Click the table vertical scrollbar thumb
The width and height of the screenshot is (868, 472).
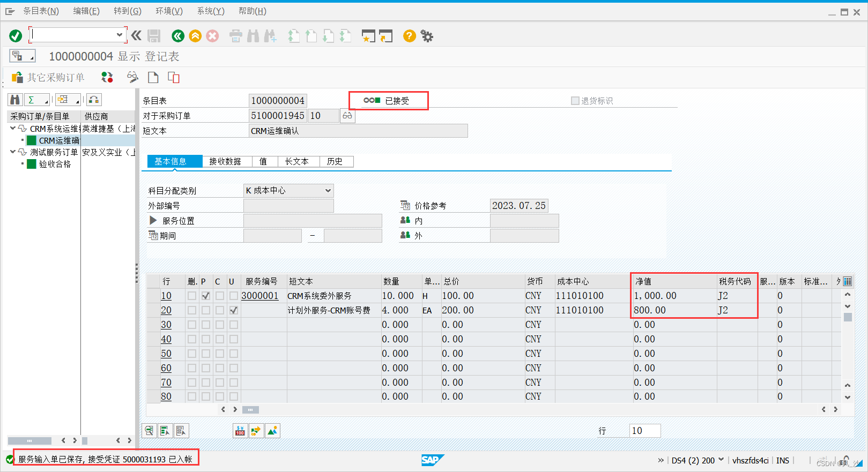coord(848,317)
